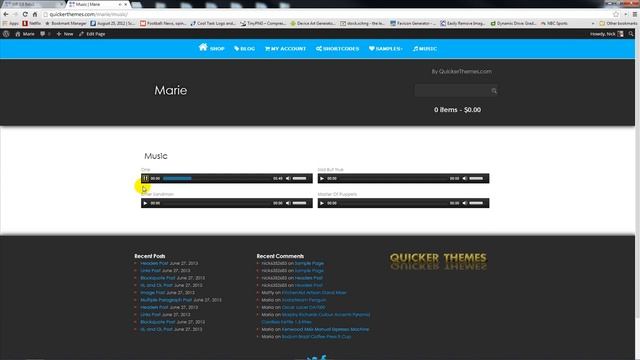Open the Shortcodes menu item
Viewport: 640px width, 360px height.
[x=337, y=49]
